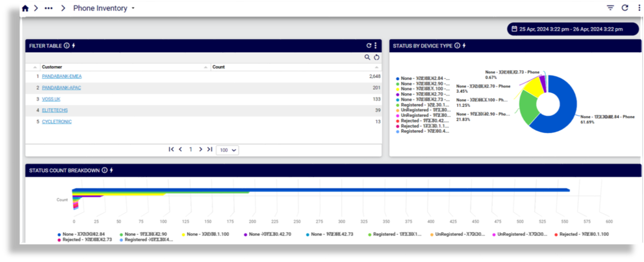
Task: Click the Count axis label in breakdown chart
Action: click(x=62, y=200)
